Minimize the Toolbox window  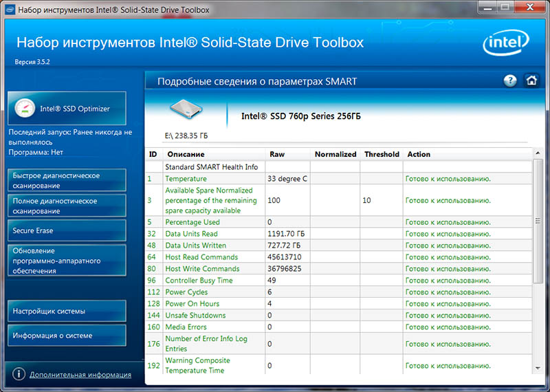[x=487, y=7]
